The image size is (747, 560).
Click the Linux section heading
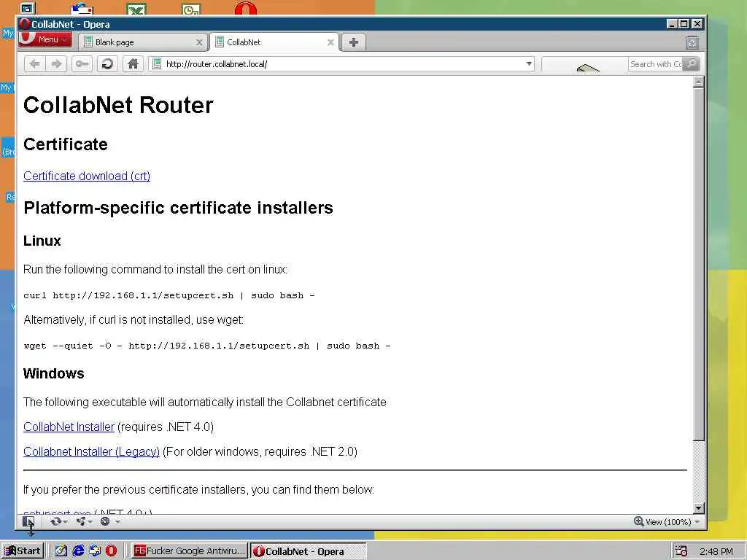click(x=42, y=241)
